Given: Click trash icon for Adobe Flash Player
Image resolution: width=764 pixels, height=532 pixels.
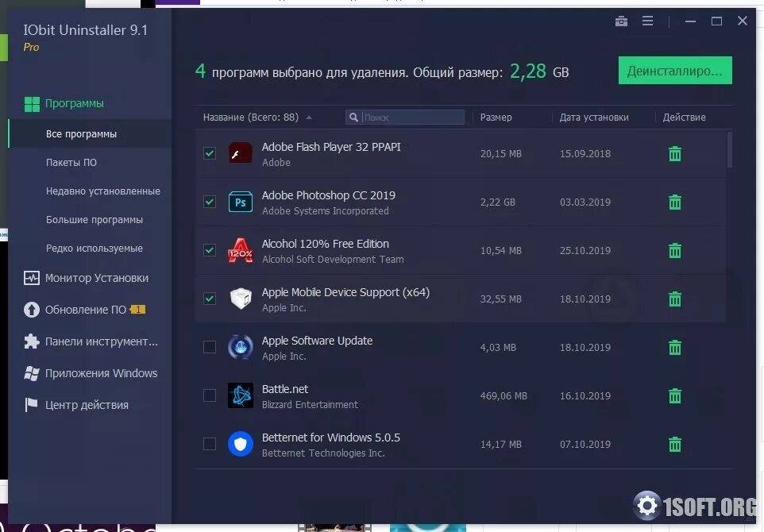Looking at the screenshot, I should 675,153.
